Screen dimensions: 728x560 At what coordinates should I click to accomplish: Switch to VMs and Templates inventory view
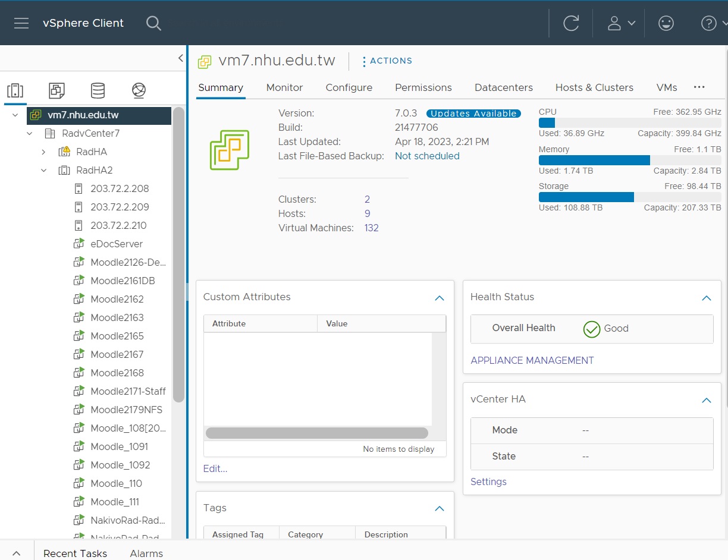(x=57, y=90)
